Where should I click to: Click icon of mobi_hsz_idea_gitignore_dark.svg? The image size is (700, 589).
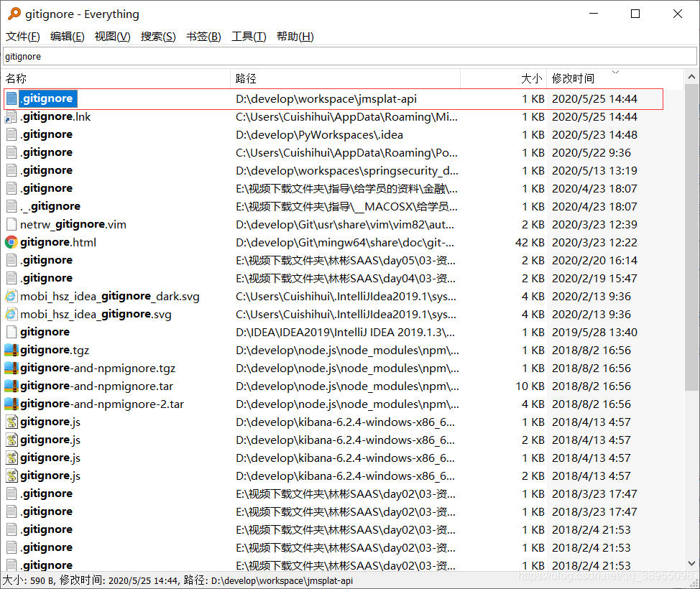point(11,296)
